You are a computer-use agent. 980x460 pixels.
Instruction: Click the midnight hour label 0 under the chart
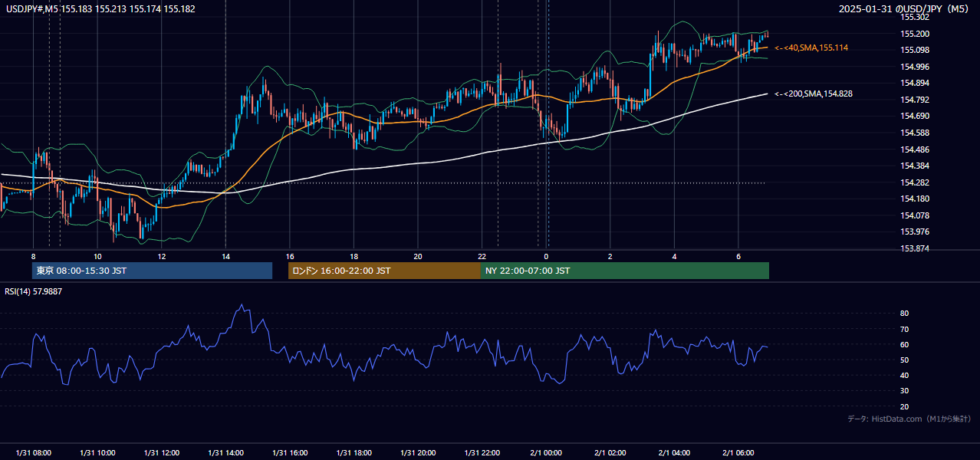(x=546, y=256)
